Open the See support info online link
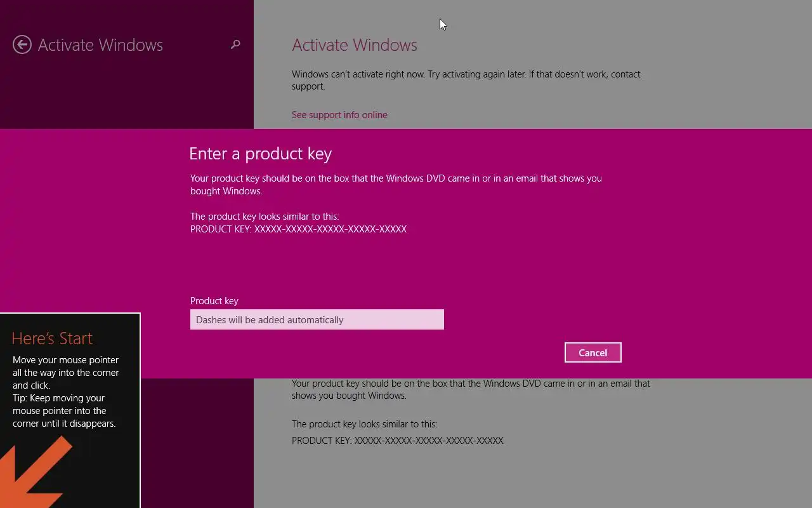The image size is (812, 508). coord(339,115)
